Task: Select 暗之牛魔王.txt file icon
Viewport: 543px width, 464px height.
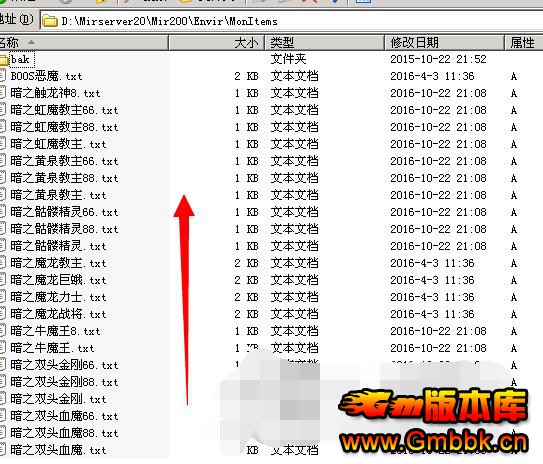Action: pos(3,348)
